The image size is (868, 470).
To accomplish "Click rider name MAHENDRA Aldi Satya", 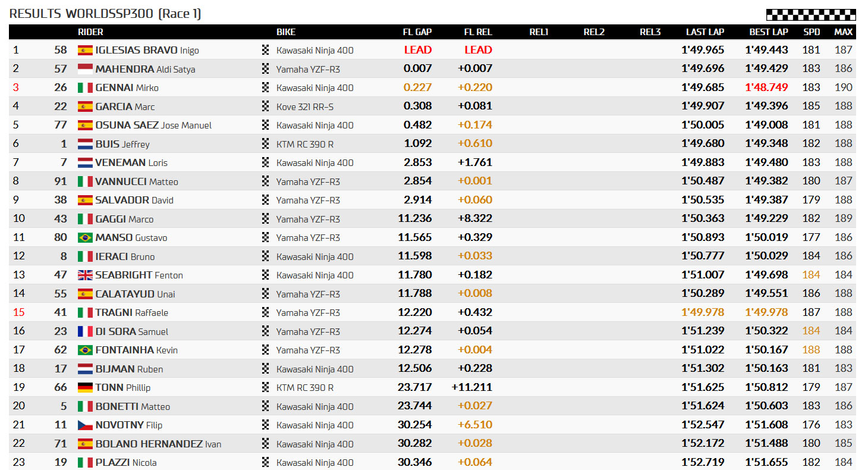I will [x=145, y=69].
